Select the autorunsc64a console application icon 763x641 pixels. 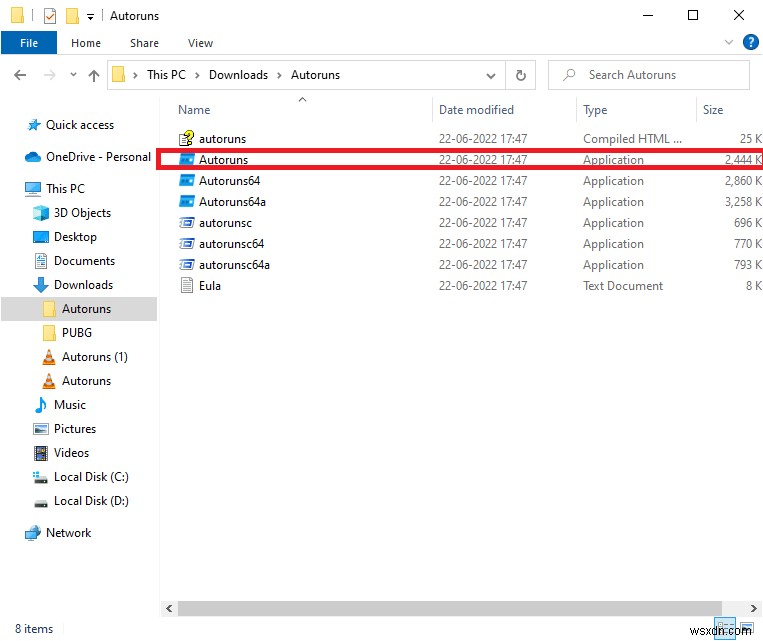tap(187, 264)
